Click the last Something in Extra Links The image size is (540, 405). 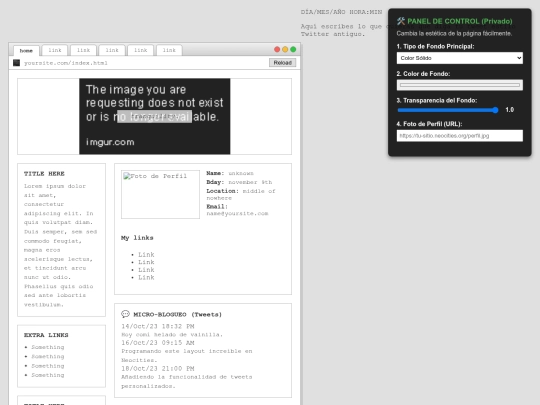48,375
